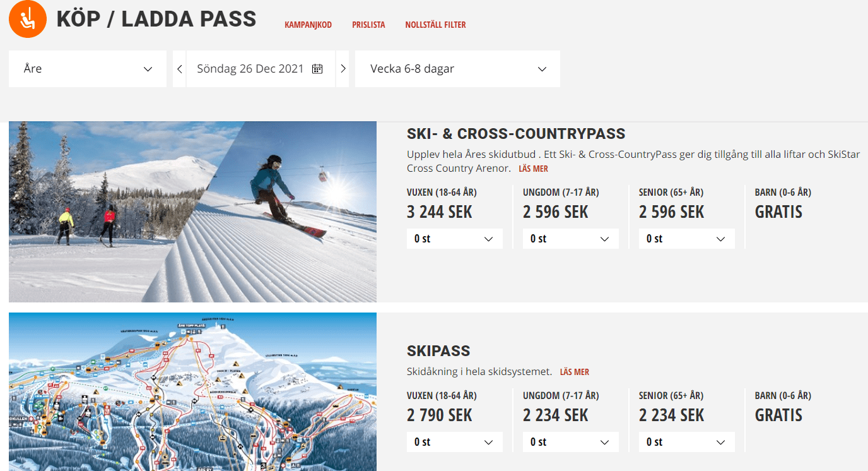Open Ungdom quantity dropdown for Ski- & Cross-CountryPass
Image resolution: width=868 pixels, height=471 pixels.
(x=570, y=239)
